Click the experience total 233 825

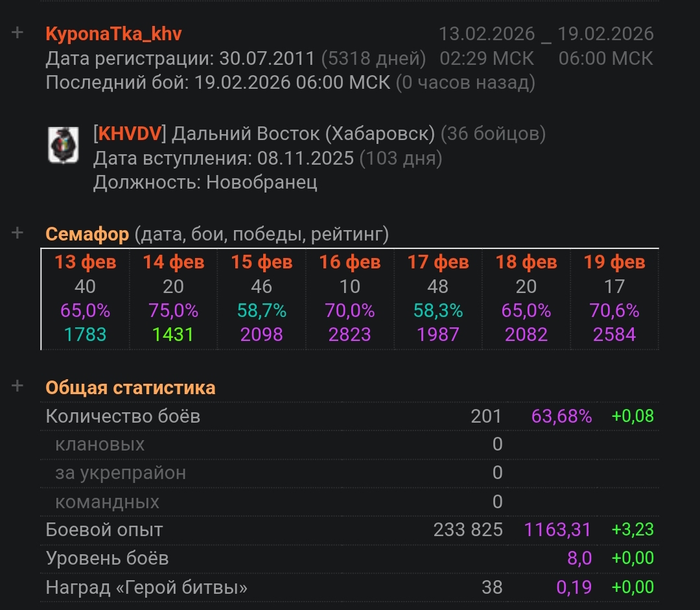(x=469, y=530)
